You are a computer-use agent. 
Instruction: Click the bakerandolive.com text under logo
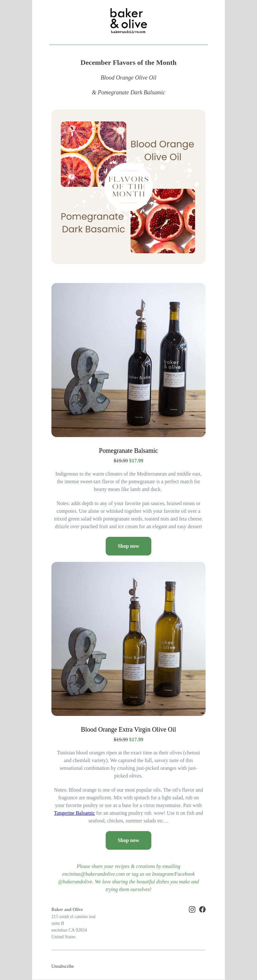pyautogui.click(x=128, y=32)
